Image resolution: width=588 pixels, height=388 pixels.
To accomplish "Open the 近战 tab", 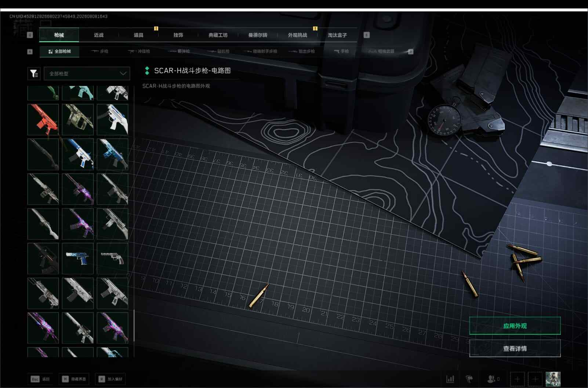I will pos(99,35).
